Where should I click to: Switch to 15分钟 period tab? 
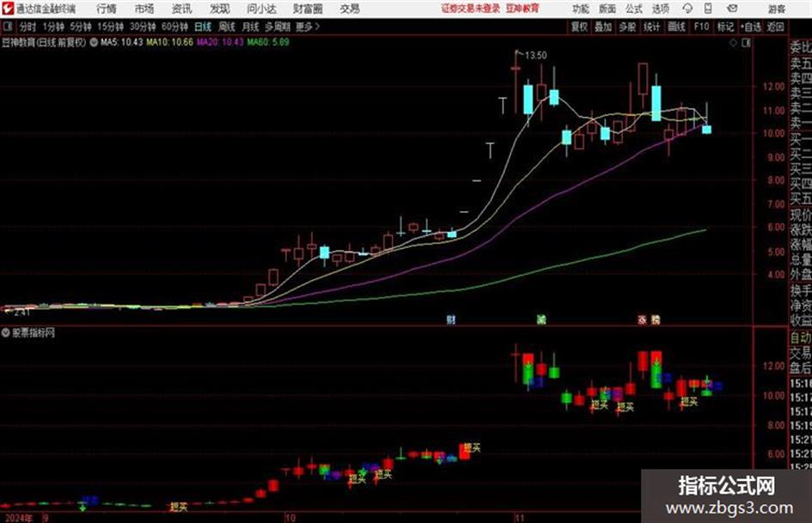point(110,27)
